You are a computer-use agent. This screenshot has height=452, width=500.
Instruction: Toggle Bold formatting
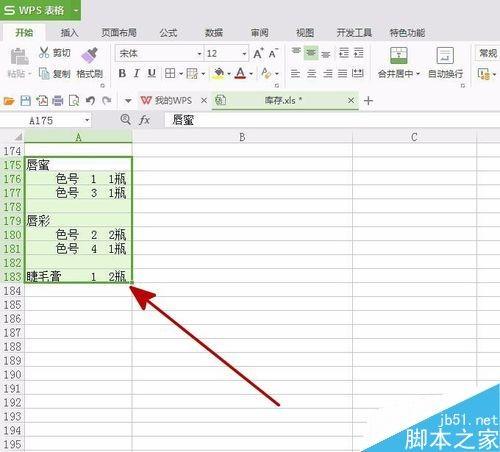(122, 73)
